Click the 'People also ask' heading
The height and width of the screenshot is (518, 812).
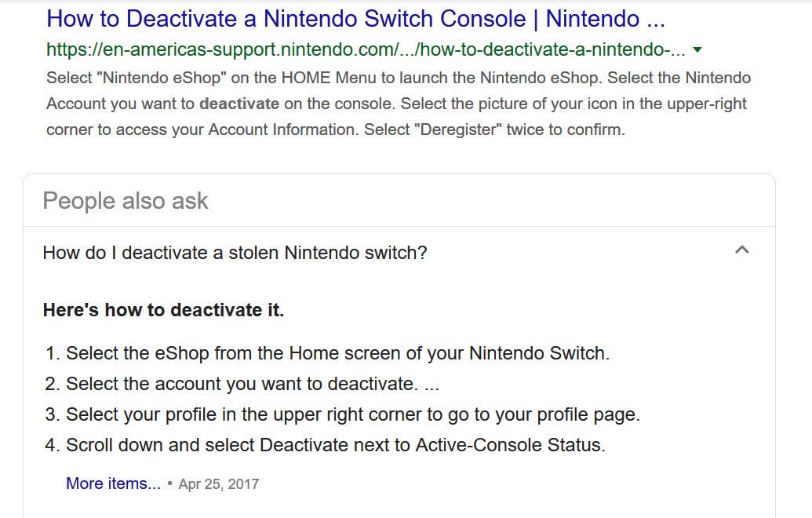pyautogui.click(x=125, y=201)
